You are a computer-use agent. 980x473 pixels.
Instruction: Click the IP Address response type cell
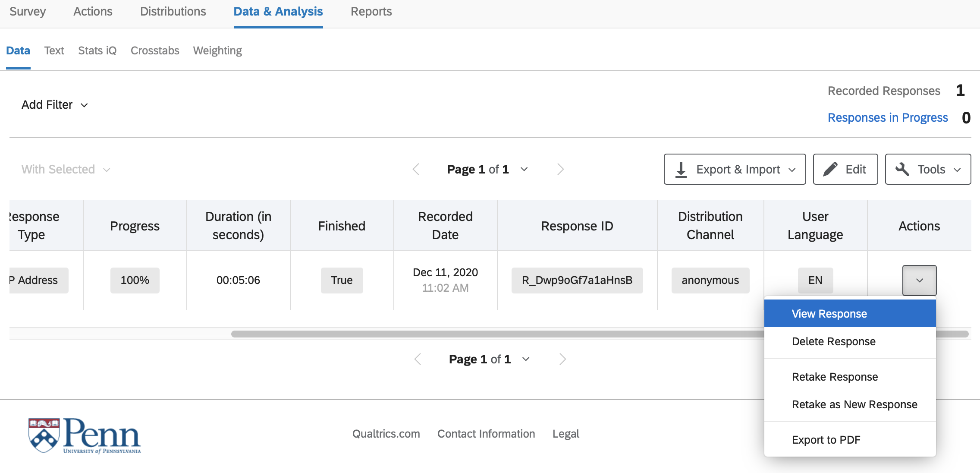tap(39, 280)
